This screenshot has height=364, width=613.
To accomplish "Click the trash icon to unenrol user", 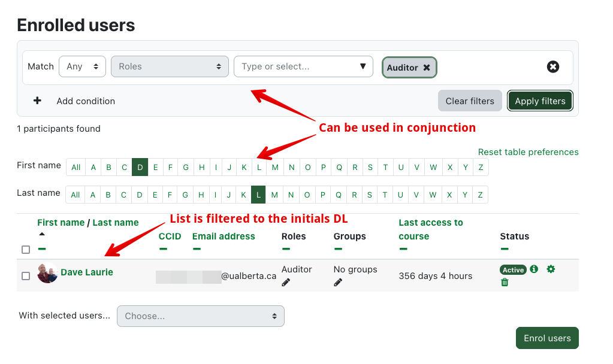I will coord(505,282).
